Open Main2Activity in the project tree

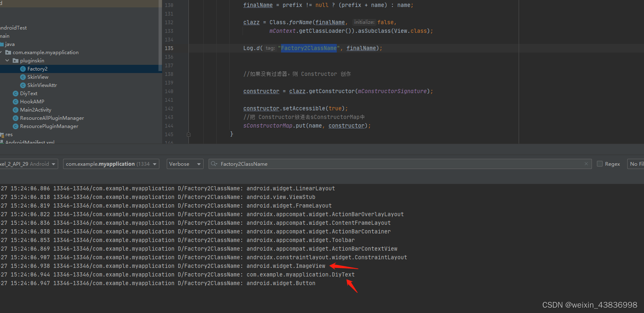pos(36,110)
